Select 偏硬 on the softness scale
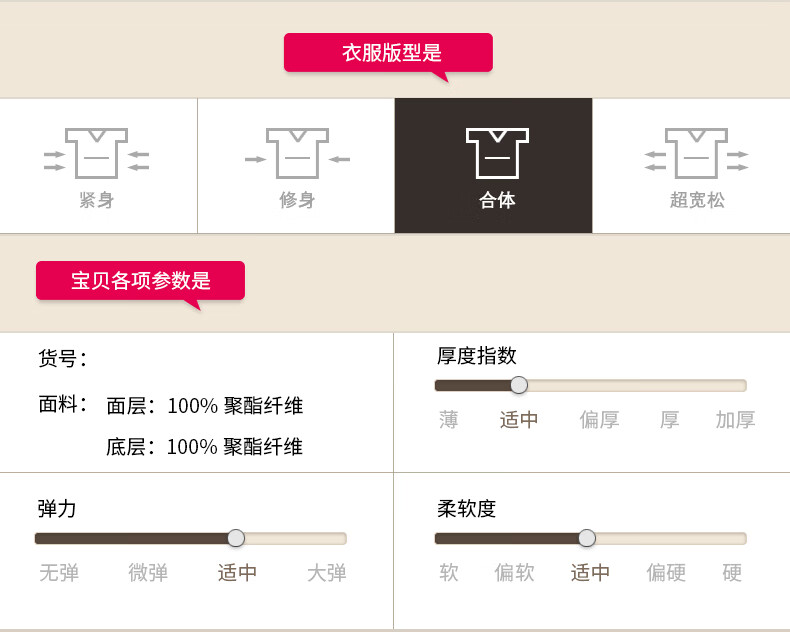Viewport: 790px width, 632px height. [666, 573]
